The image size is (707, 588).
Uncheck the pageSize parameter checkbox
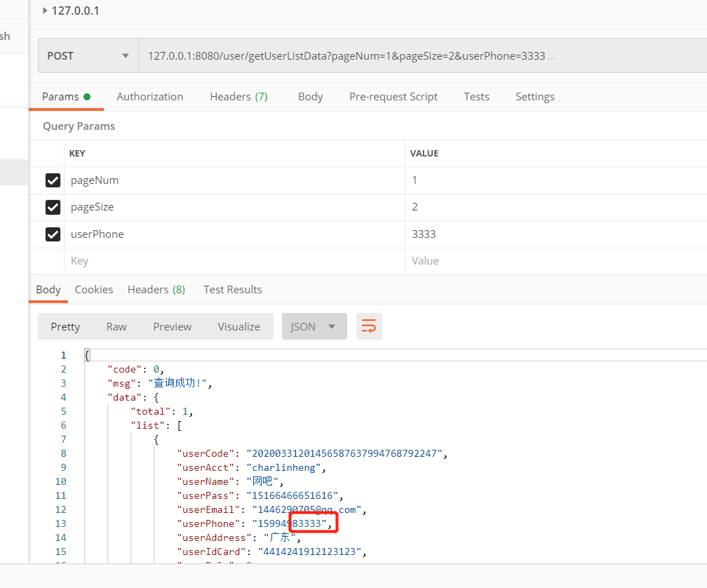[x=53, y=207]
